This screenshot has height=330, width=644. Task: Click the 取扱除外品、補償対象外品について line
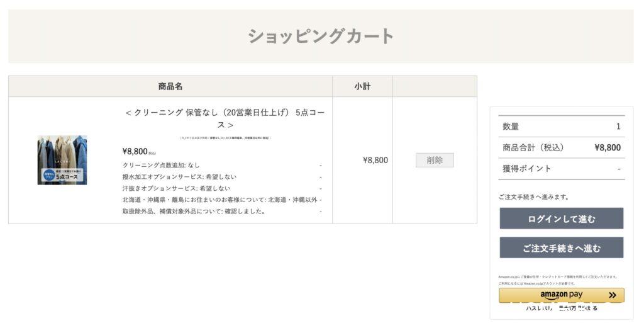point(194,211)
